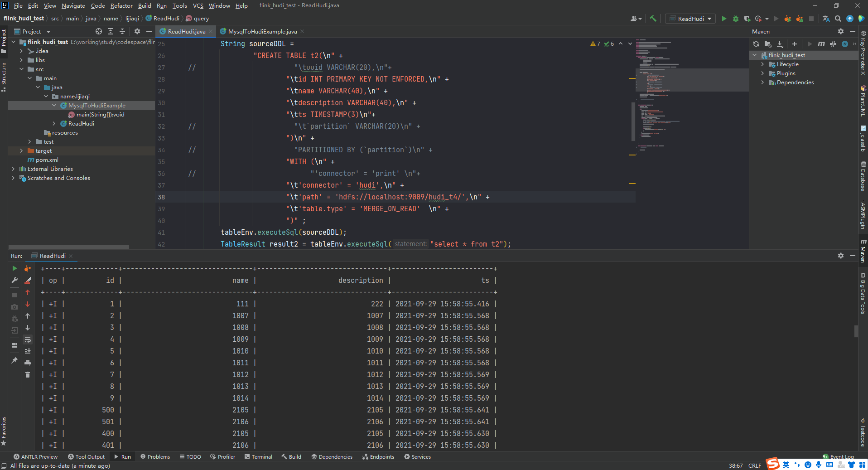Click the Project tree horizontal scrollbar

coord(69,247)
